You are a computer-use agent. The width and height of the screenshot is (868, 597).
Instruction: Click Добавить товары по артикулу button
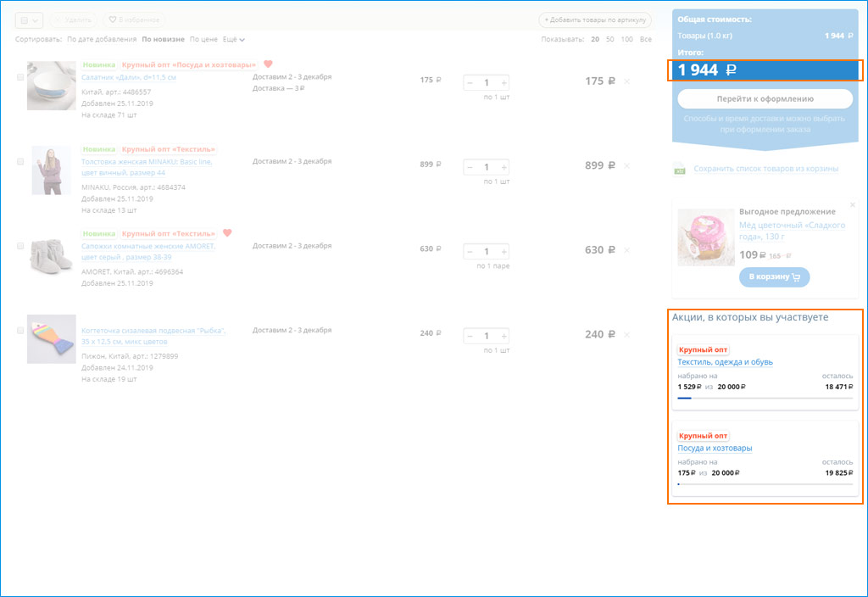(x=595, y=20)
